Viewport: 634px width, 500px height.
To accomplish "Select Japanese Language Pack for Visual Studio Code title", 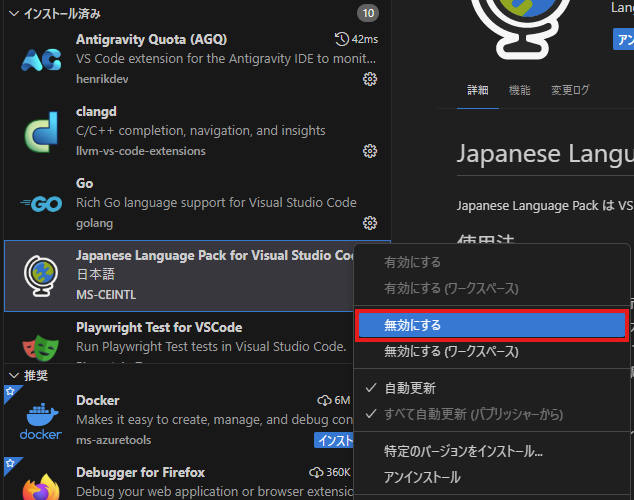I will click(215, 255).
